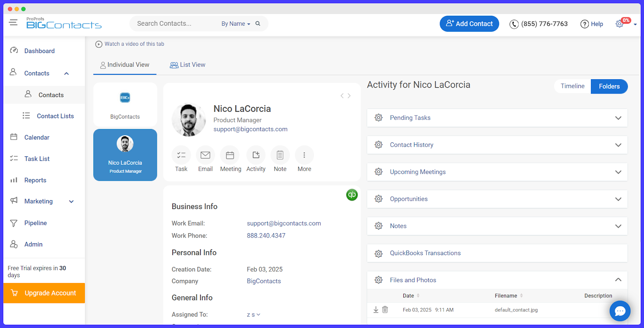
Task: Open the More actions three-dot icon
Action: [x=304, y=155]
